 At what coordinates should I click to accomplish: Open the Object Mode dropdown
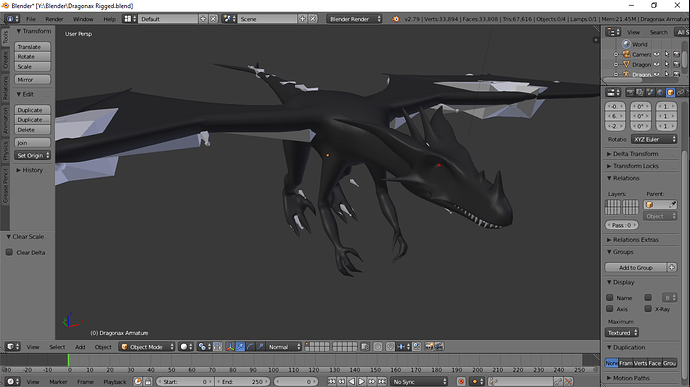147,347
